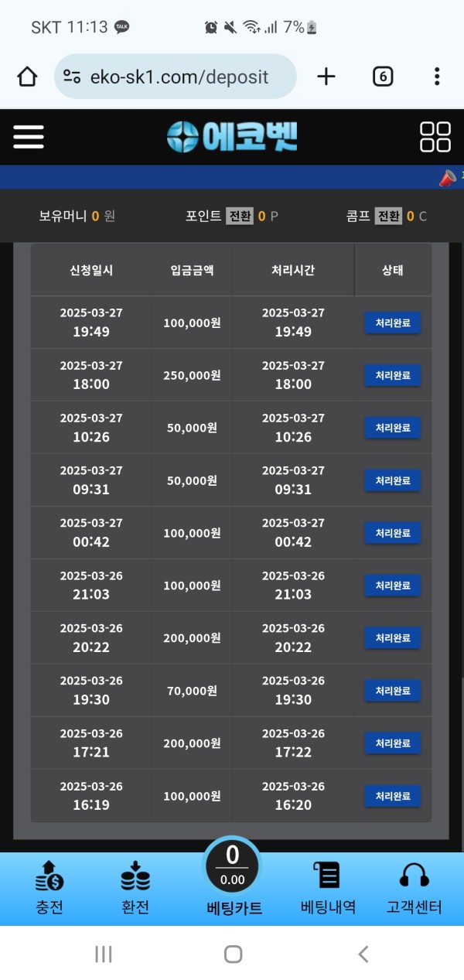Open the grid menu icon
Viewport: 464px width, 980px height.
[435, 137]
